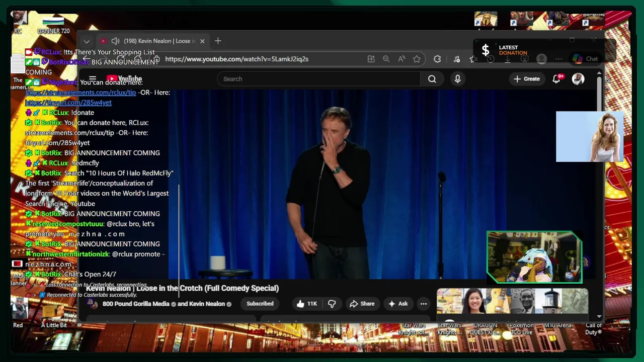Image resolution: width=644 pixels, height=362 pixels.
Task: Click chat line 'Search "10 Hours Of Halo RedMcFly"'
Action: point(119,173)
